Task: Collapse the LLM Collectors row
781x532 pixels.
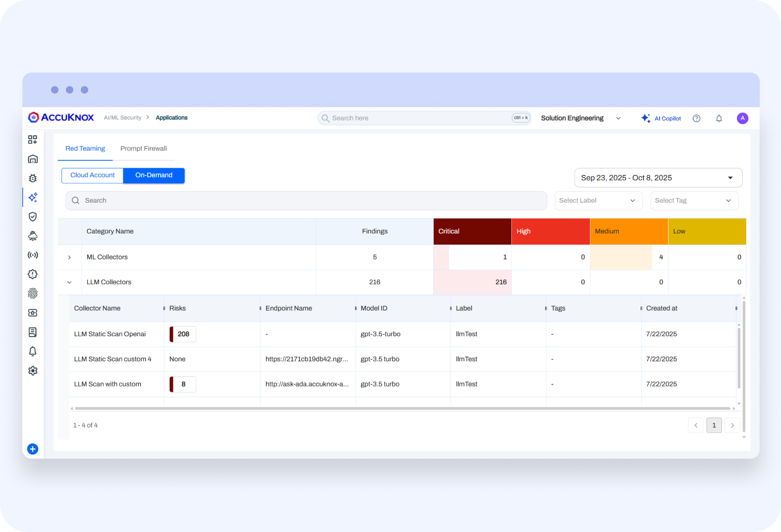Action: point(69,282)
